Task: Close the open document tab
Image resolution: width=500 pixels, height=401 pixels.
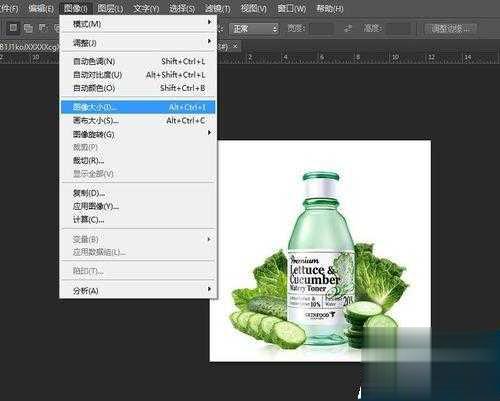Action: pos(235,46)
